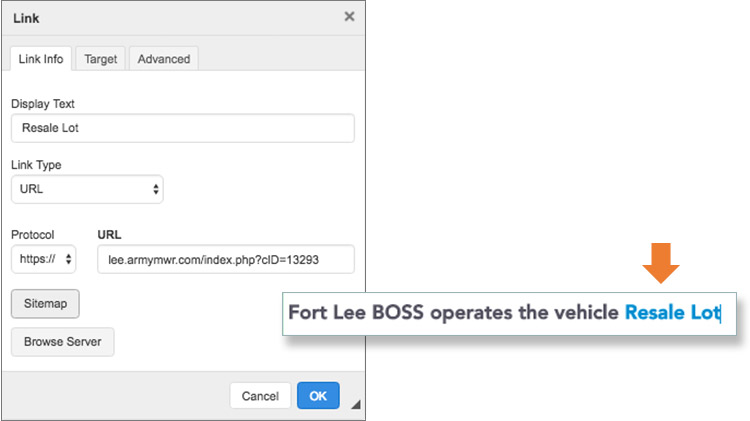Click into the Display Text field
The height and width of the screenshot is (421, 750).
click(x=183, y=128)
